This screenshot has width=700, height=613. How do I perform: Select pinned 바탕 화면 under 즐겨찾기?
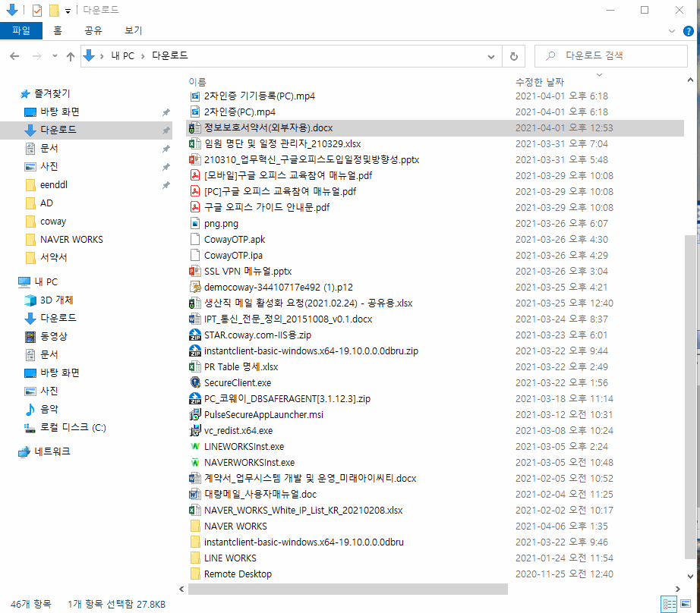point(60,112)
